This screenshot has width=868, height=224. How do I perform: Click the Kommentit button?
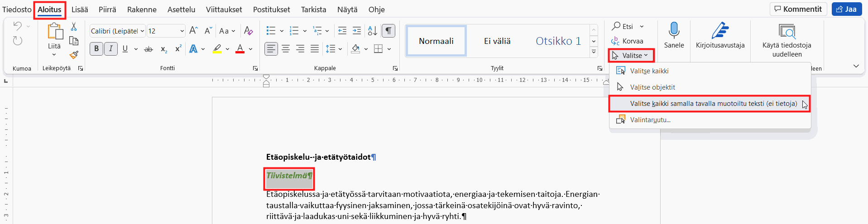[x=798, y=9]
